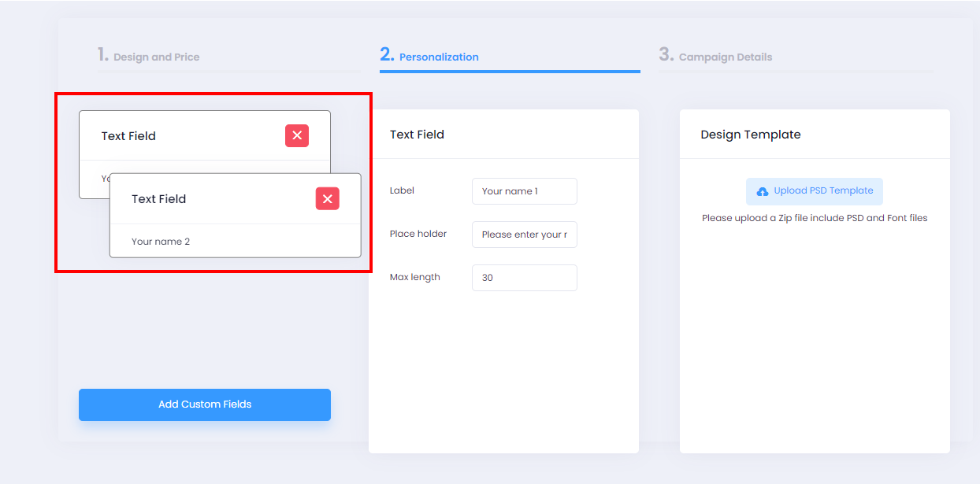Select the Personalization step tab
Image resolution: width=980 pixels, height=484 pixels.
coord(429,56)
